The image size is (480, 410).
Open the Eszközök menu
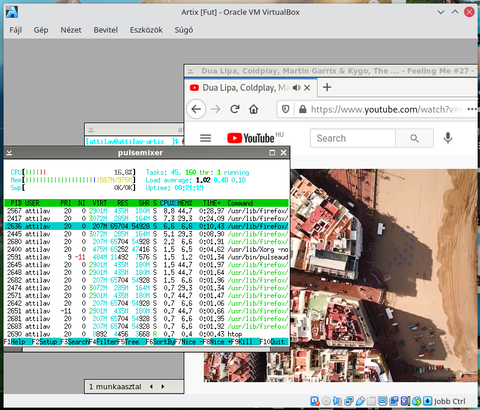pos(146,30)
